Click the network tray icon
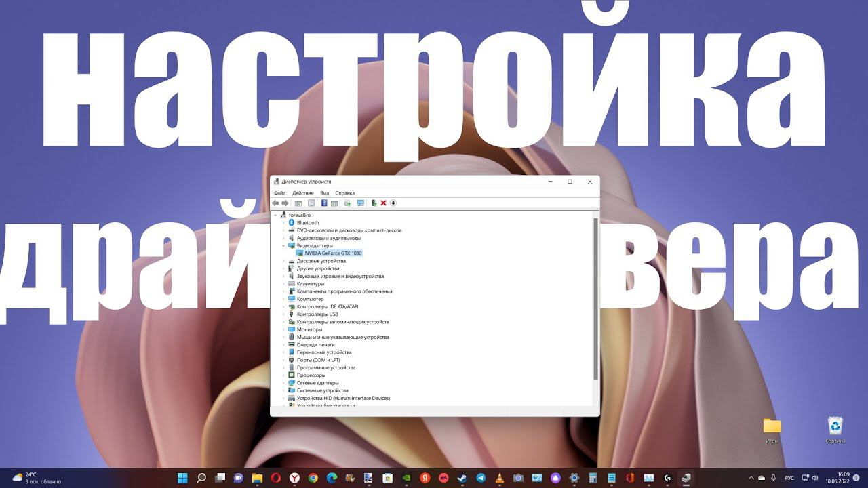This screenshot has height=488, width=868. pyautogui.click(x=806, y=478)
